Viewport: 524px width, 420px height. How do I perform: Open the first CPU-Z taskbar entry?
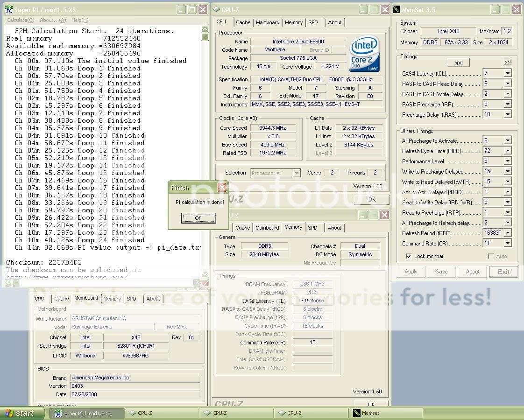(x=162, y=413)
